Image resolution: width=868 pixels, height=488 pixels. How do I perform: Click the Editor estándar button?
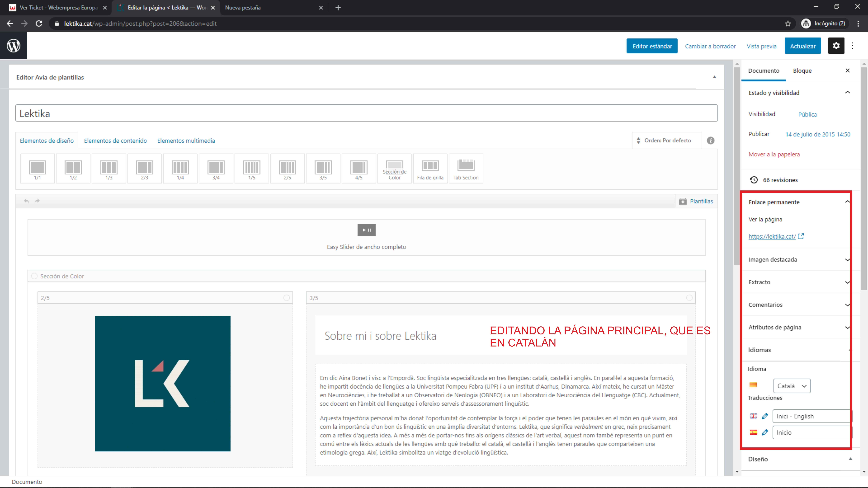[652, 46]
